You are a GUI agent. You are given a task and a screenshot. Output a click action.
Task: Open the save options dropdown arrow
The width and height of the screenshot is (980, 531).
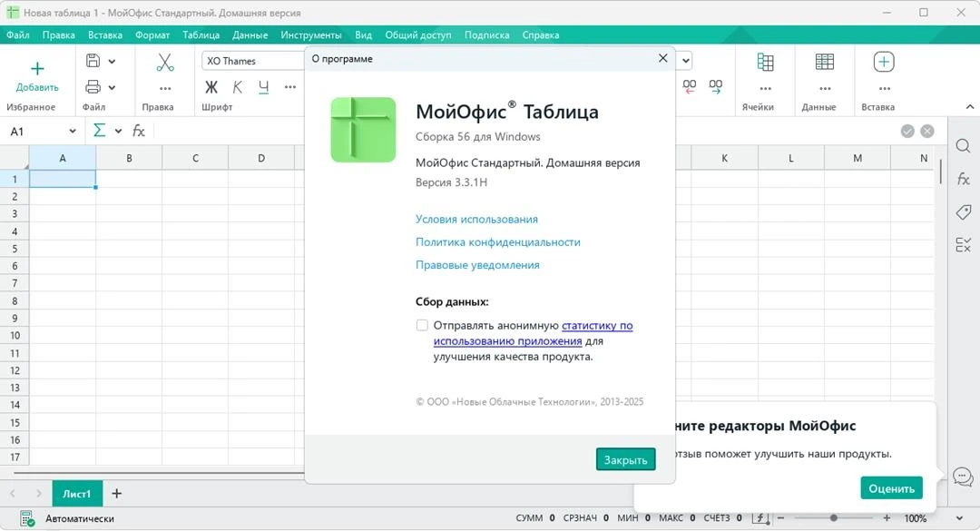112,62
